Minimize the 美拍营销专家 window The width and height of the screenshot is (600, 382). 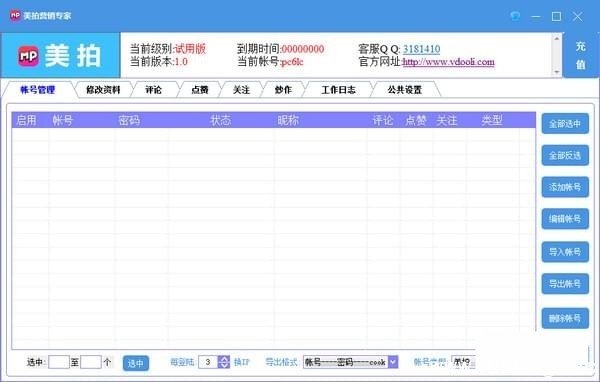tap(536, 16)
